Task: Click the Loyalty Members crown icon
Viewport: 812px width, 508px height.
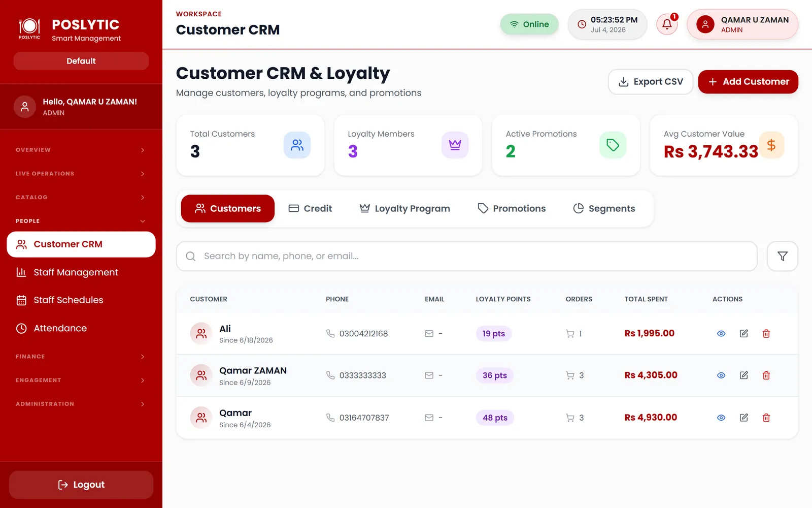Action: pyautogui.click(x=455, y=145)
